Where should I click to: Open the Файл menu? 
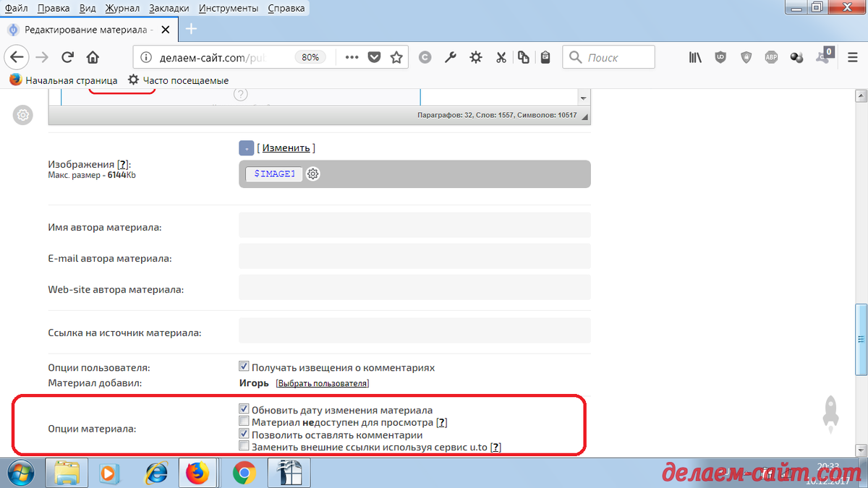point(16,8)
